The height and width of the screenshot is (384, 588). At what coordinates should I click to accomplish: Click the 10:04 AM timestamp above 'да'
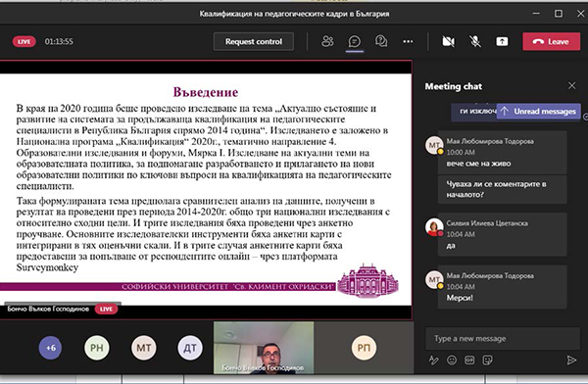tap(461, 234)
